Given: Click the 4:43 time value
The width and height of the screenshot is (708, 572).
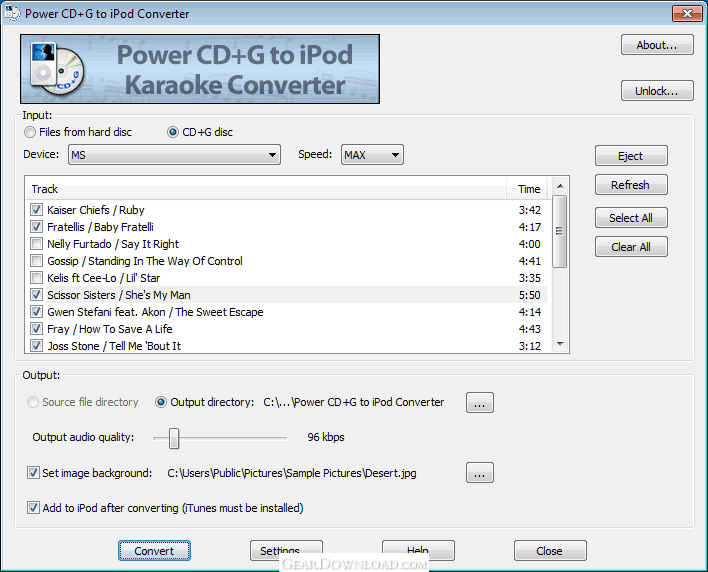Looking at the screenshot, I should coord(530,329).
